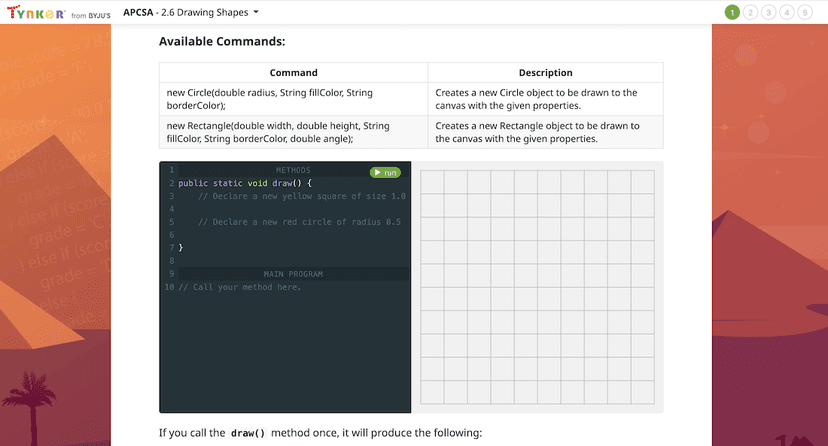The width and height of the screenshot is (828, 446).
Task: Click code line 4 in the editor
Action: (x=293, y=209)
